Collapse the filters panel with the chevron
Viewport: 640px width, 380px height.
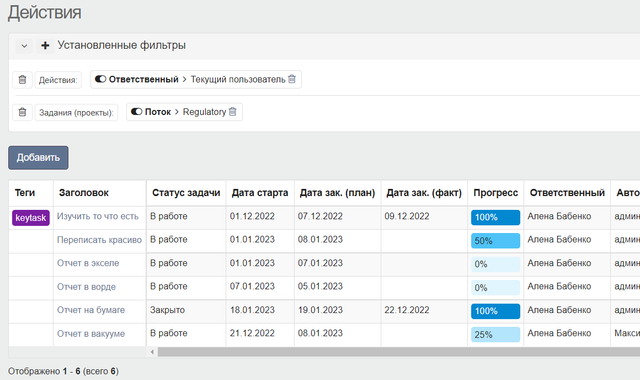tap(24, 46)
